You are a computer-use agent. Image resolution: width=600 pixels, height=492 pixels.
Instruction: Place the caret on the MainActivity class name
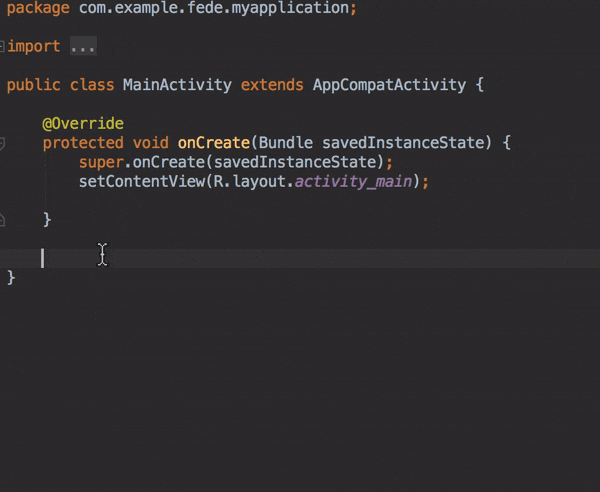pos(177,85)
